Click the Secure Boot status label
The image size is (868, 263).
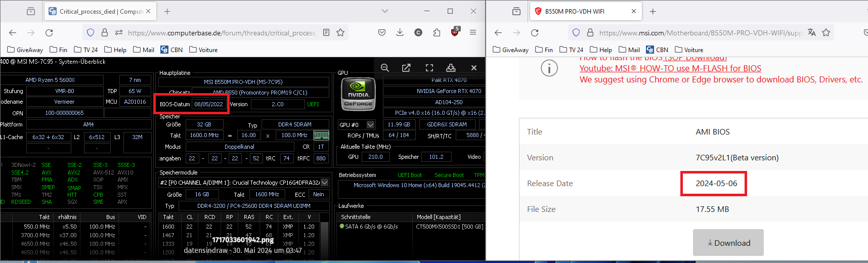pos(449,175)
